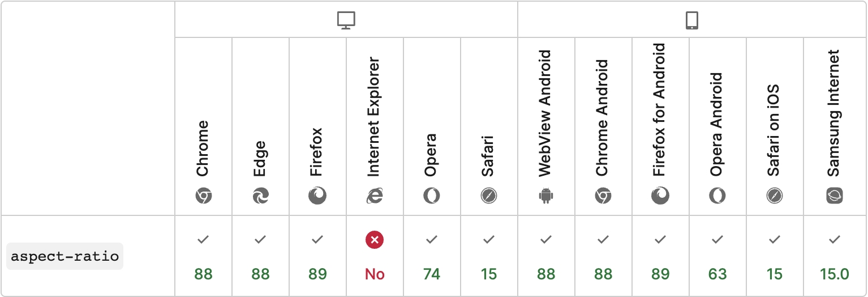Click the Samsung Internet logo icon
Screen dimensions: 868x297
[834, 196]
